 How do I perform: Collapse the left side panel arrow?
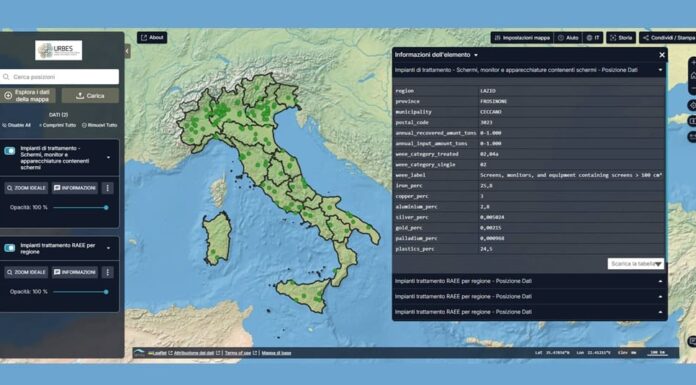tap(127, 51)
